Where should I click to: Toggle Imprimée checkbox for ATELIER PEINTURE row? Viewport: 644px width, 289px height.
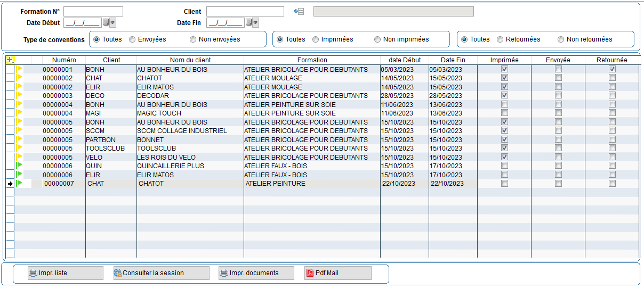(x=504, y=184)
